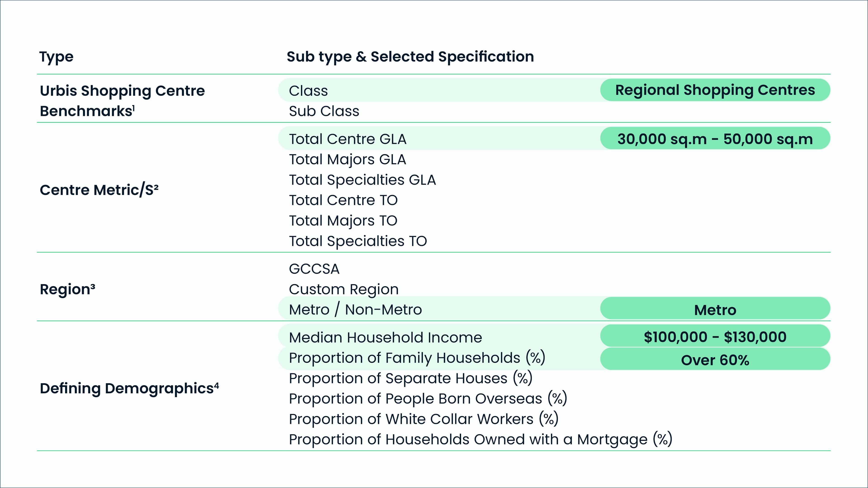This screenshot has width=868, height=488.
Task: Select the Sub Class row
Action: point(324,111)
